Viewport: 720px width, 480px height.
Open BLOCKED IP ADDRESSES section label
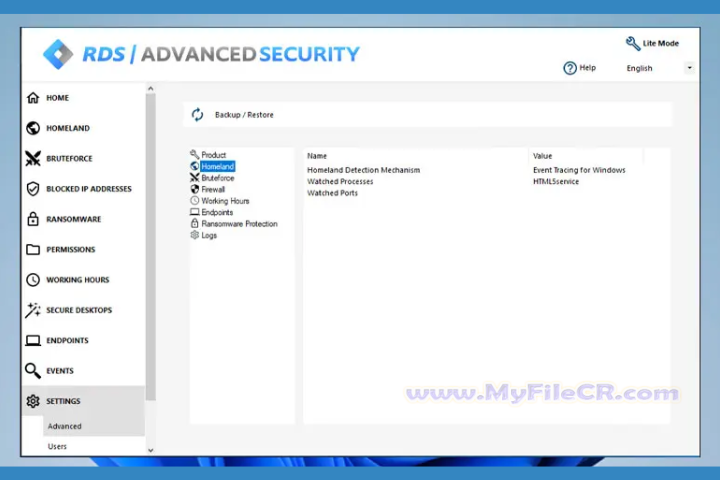pos(89,189)
